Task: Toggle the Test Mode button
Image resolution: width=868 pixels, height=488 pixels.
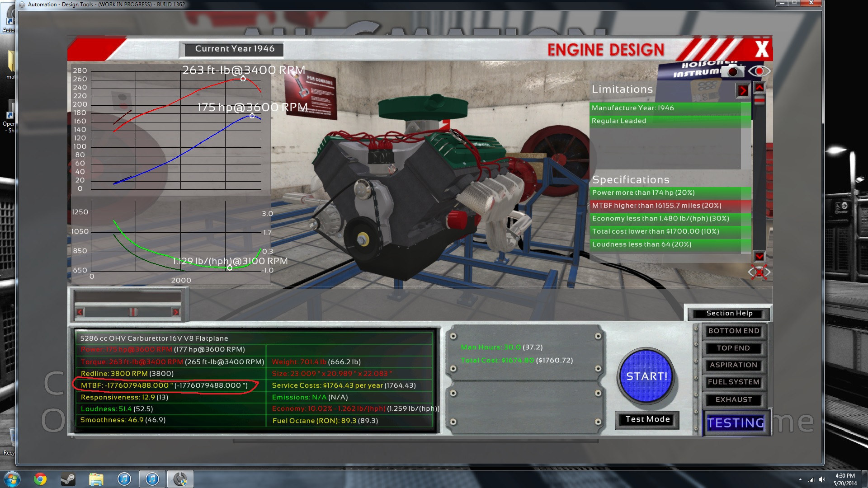Action: coord(647,419)
